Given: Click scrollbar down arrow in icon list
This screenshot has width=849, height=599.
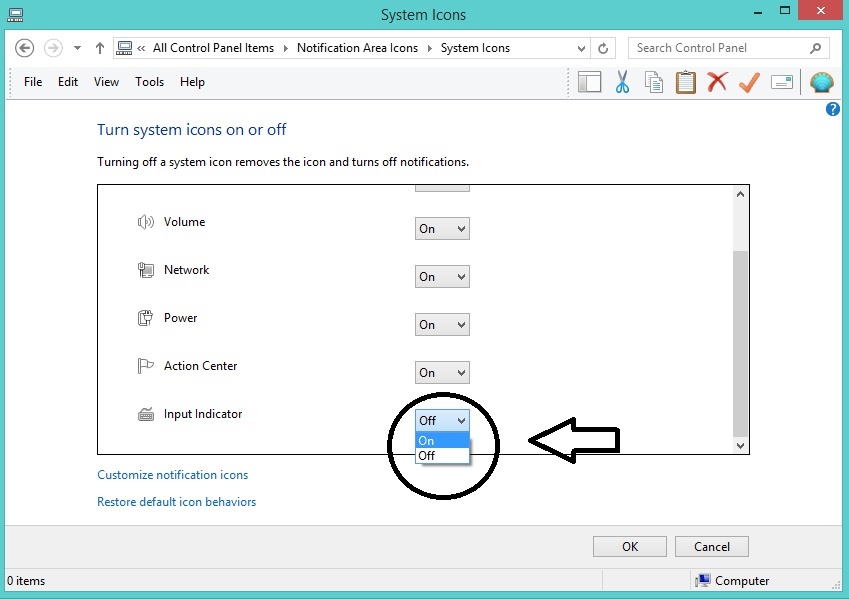Looking at the screenshot, I should (x=740, y=446).
